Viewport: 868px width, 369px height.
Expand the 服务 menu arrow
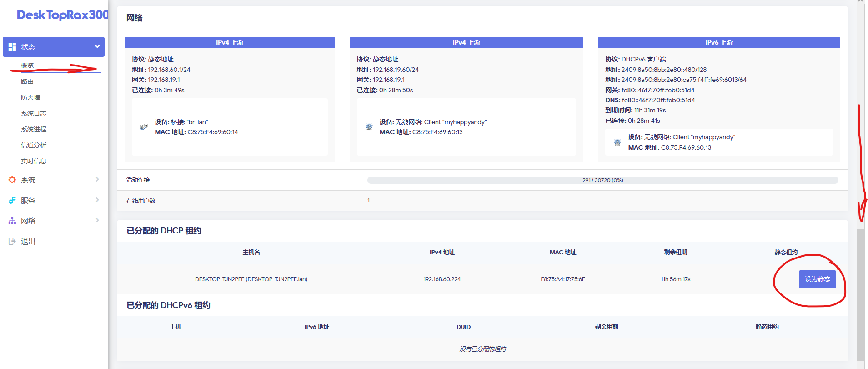[97, 200]
